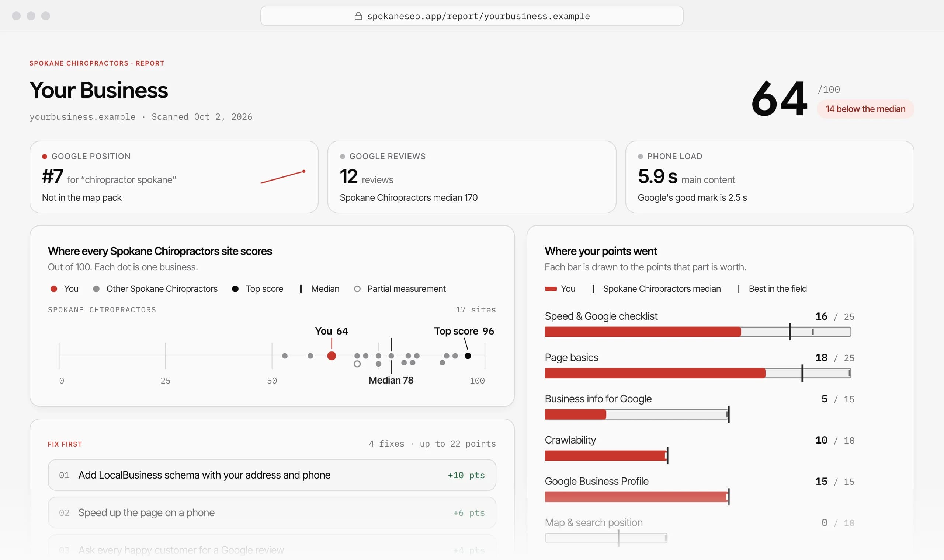Click the gray dot beside Google Reviews

342,157
